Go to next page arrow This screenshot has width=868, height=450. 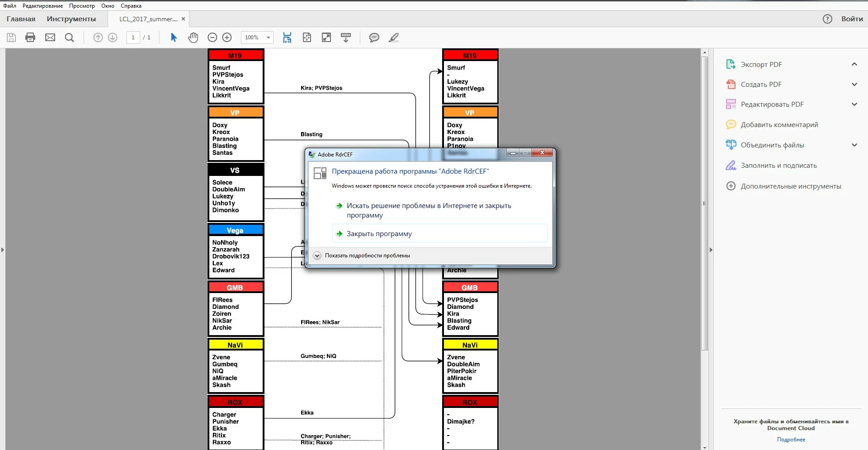tap(113, 38)
